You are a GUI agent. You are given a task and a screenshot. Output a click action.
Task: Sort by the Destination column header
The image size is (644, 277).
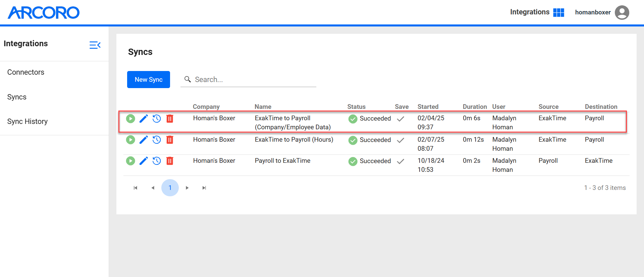pos(601,107)
